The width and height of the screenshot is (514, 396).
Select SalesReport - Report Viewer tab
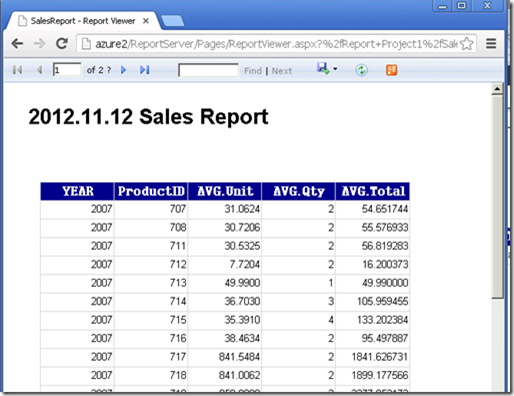[83, 21]
